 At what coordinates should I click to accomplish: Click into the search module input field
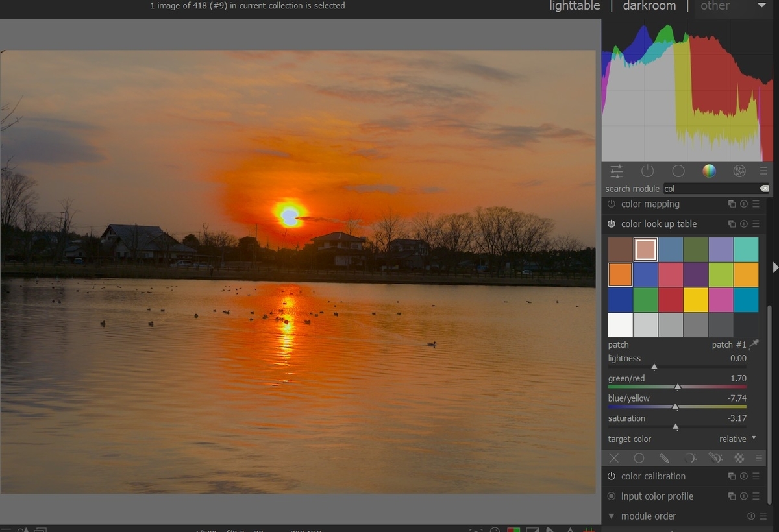711,189
